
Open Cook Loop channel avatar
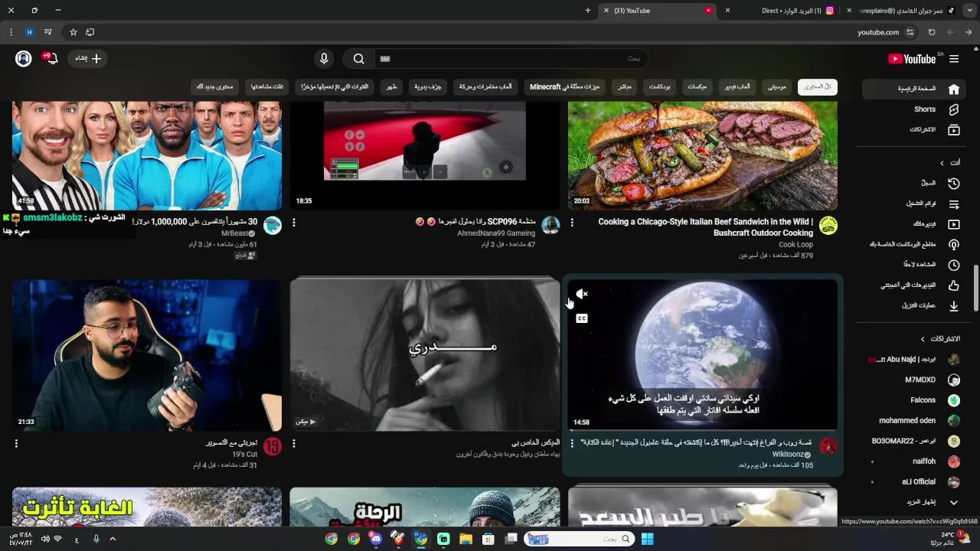point(828,226)
